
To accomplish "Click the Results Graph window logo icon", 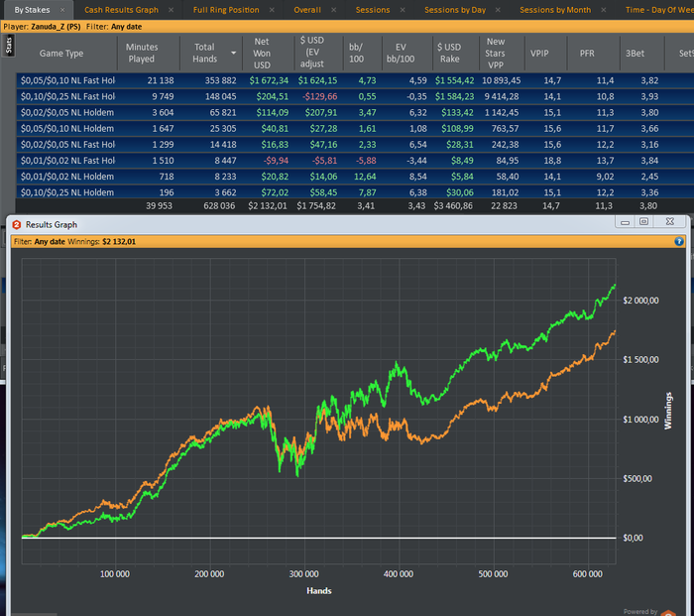I will [17, 225].
